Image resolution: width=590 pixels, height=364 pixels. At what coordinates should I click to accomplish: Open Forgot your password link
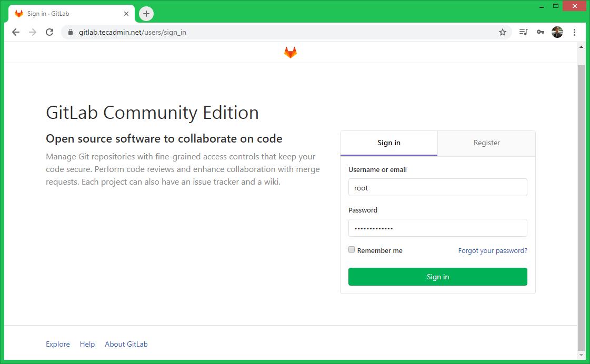coord(493,251)
